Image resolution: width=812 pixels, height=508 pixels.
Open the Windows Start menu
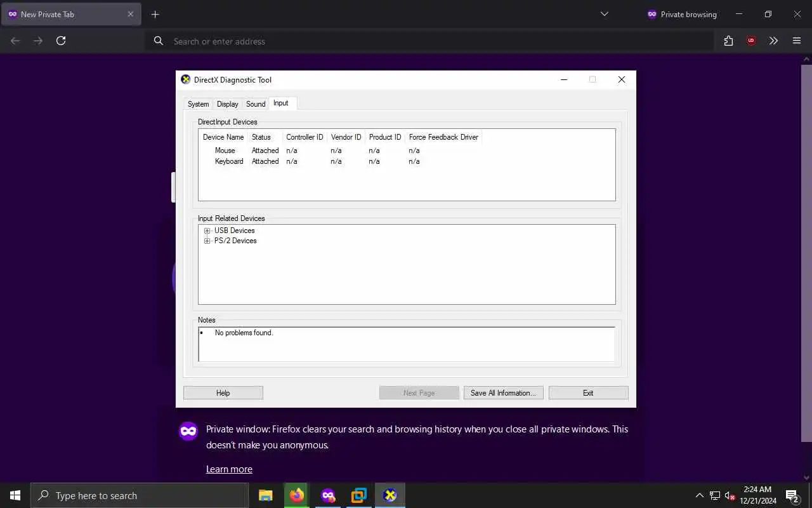click(15, 495)
